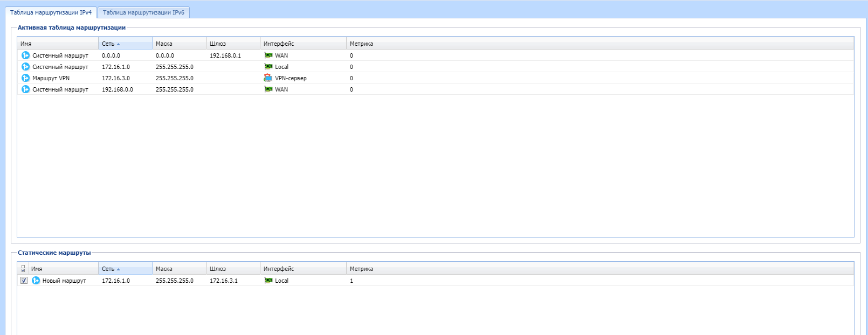Click the route icon beside Маршрут VPN
868x335 pixels.
click(x=25, y=78)
